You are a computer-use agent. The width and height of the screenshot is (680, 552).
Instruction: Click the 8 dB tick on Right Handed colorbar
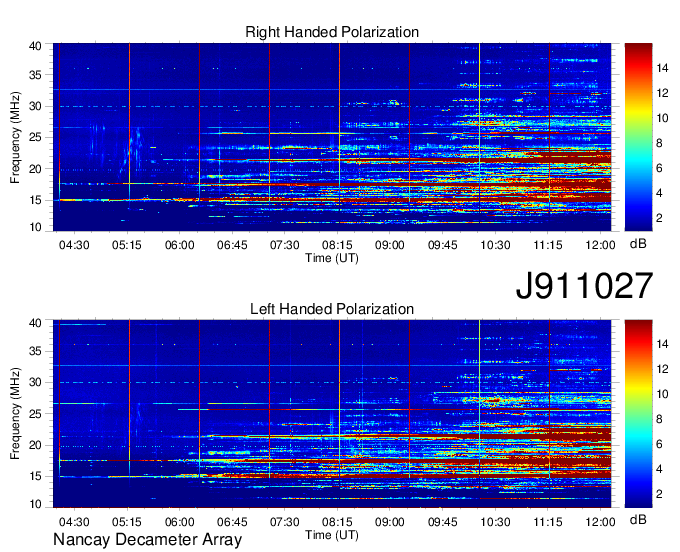click(659, 143)
